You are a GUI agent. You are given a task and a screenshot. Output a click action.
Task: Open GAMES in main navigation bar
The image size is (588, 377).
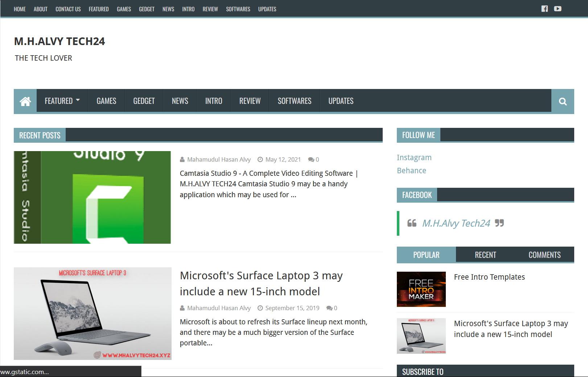pos(106,101)
